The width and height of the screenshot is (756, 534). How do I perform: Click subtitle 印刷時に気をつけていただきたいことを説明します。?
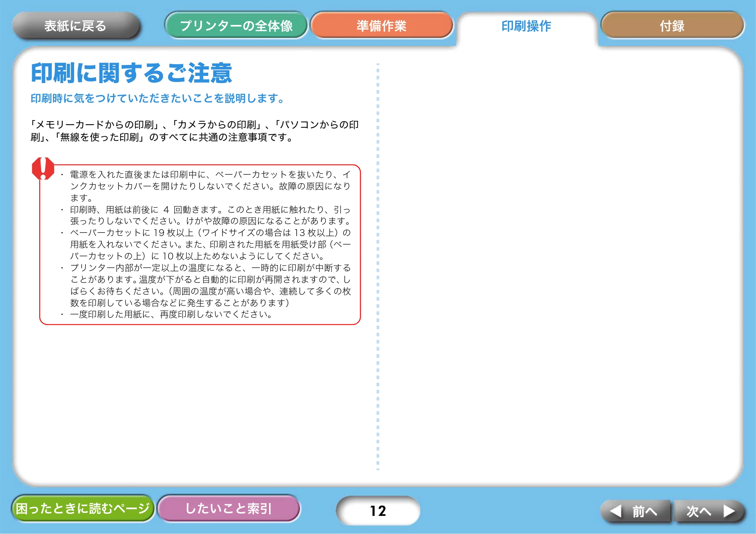point(158,99)
